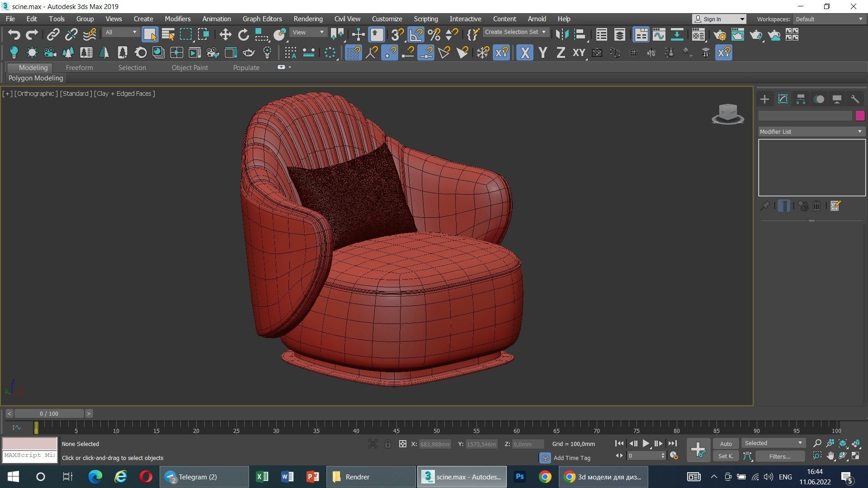This screenshot has width=868, height=488.
Task: Switch to the Freeform ribbon tab
Action: click(x=79, y=67)
